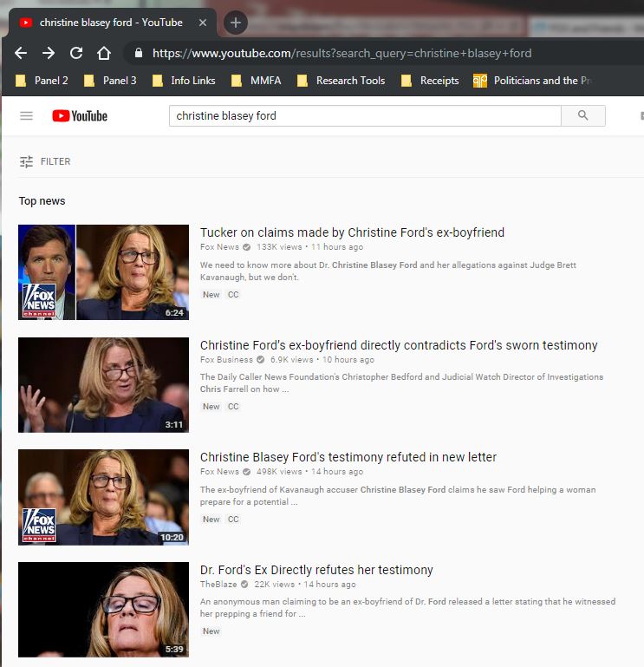This screenshot has height=667, width=644.
Task: Click the YouTube logo
Action: [x=80, y=115]
